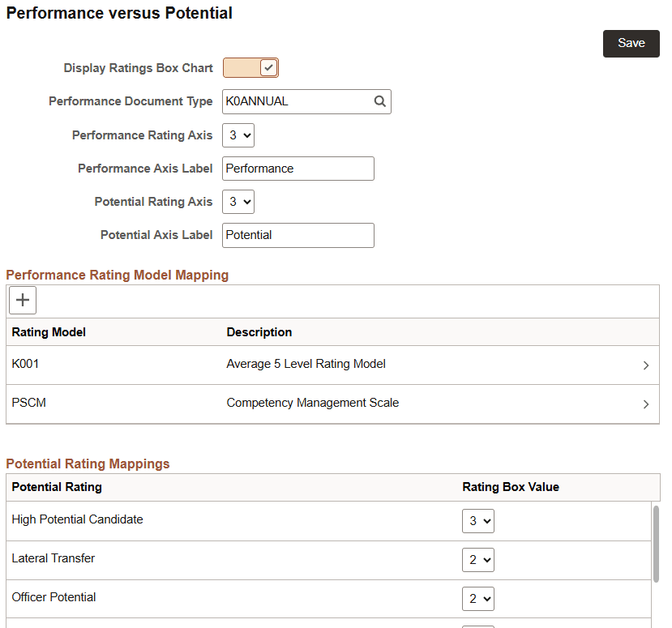Click inside the Potential Axis Label field
Screen dimensions: 672x628
pyautogui.click(x=297, y=235)
